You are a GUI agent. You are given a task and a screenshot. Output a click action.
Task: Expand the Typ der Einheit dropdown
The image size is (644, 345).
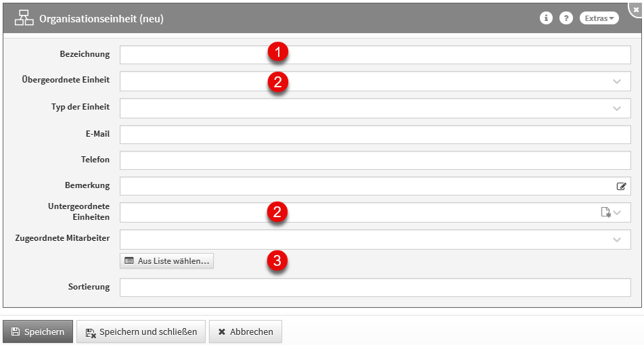click(617, 108)
